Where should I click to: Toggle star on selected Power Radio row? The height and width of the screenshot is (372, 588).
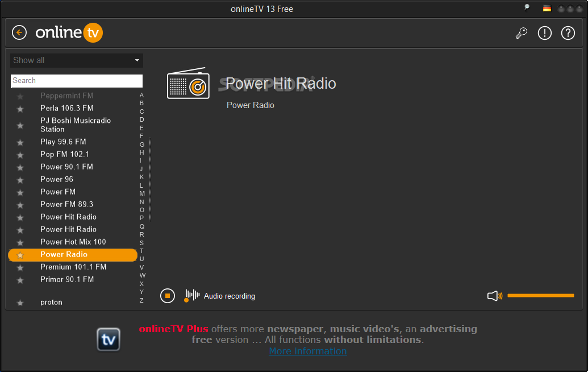(20, 255)
